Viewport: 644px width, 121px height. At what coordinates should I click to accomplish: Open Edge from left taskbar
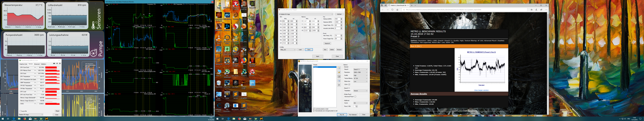click(14, 119)
